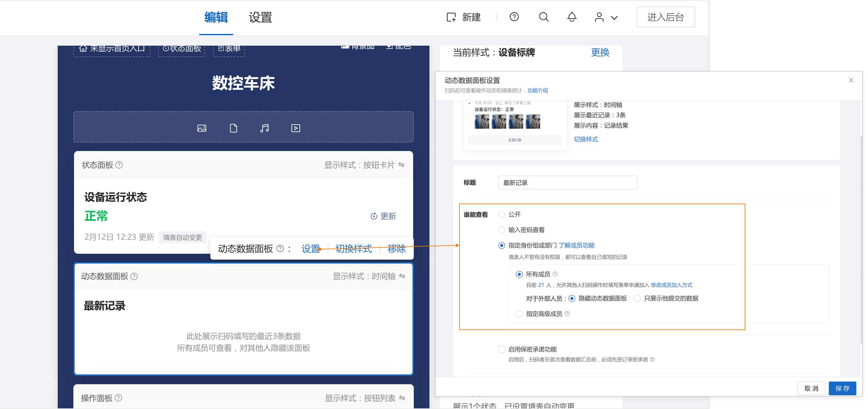Click help icon in 动态数据面板 popup bar
The image size is (868, 409).
click(x=280, y=249)
